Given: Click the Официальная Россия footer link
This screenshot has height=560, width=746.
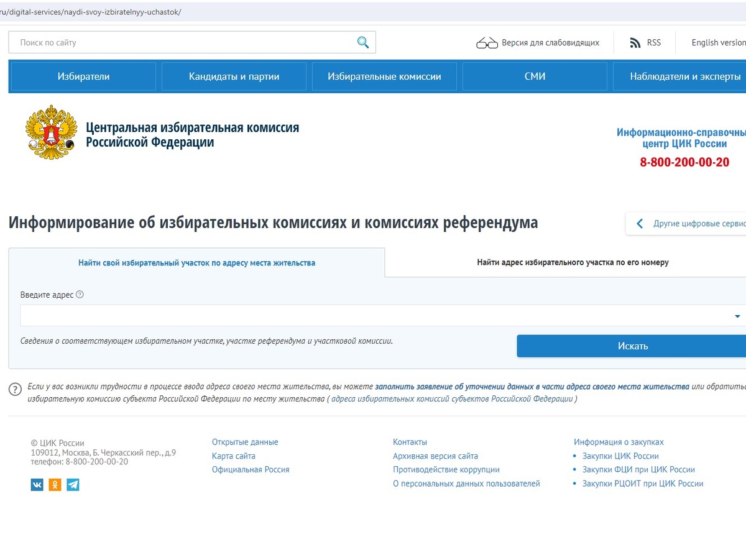Looking at the screenshot, I should pos(251,470).
